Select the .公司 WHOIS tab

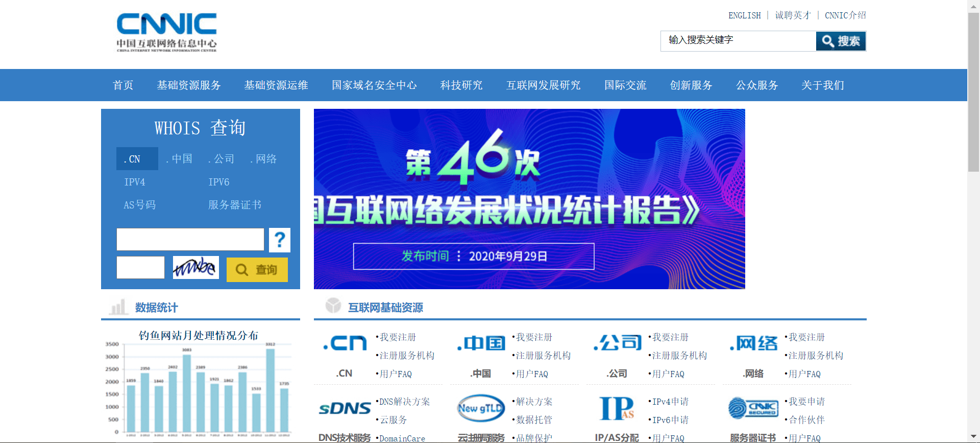pyautogui.click(x=221, y=159)
